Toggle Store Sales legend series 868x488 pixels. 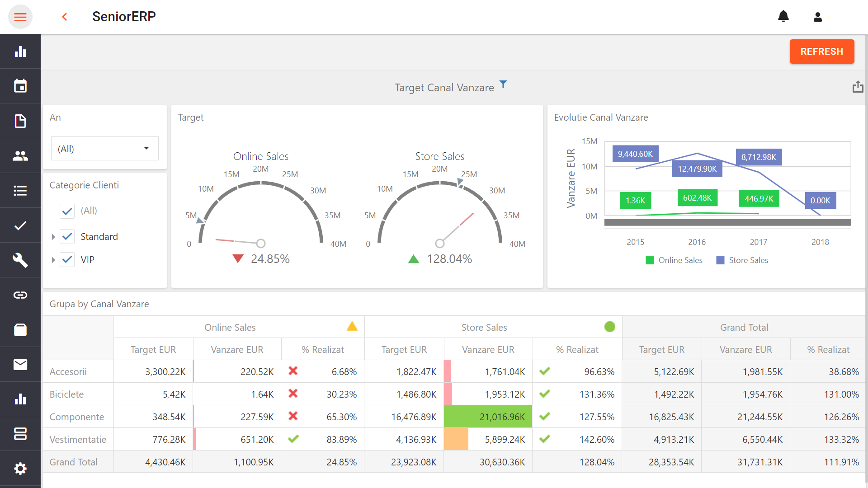tap(742, 260)
